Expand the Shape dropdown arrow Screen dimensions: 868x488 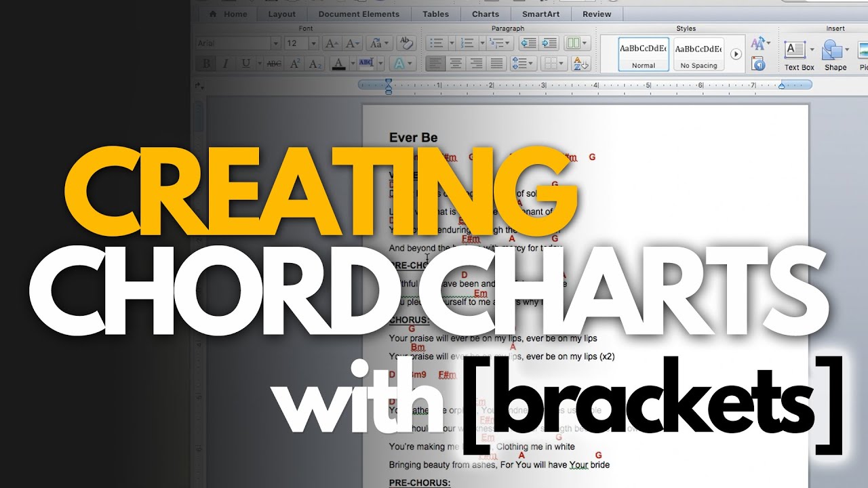848,49
